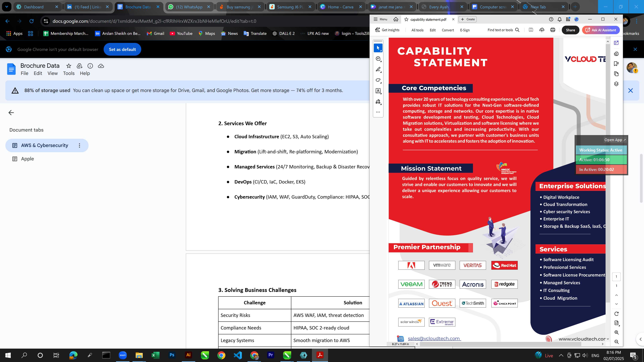Image resolution: width=644 pixels, height=362 pixels.
Task: Open the YouTube bookmark
Action: pyautogui.click(x=181, y=34)
